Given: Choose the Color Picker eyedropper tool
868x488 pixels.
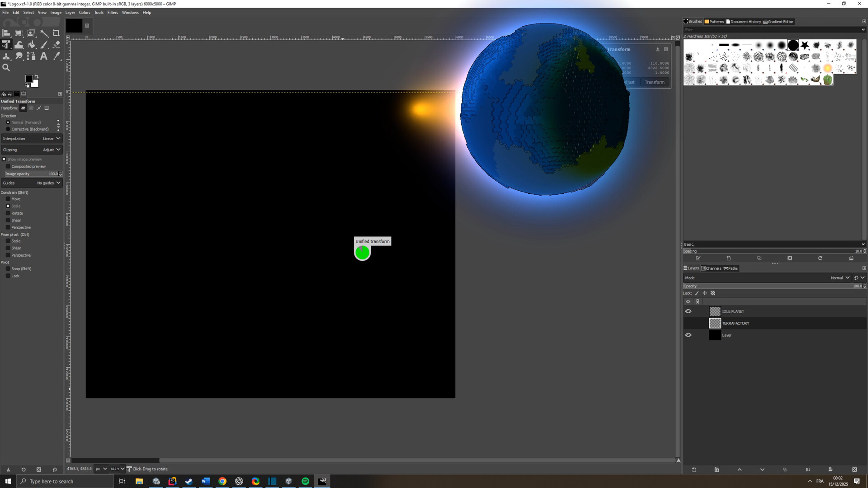Looking at the screenshot, I should (57, 56).
